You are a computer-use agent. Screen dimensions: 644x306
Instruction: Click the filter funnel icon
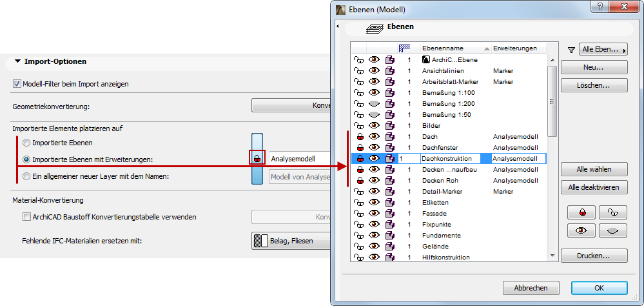point(571,50)
